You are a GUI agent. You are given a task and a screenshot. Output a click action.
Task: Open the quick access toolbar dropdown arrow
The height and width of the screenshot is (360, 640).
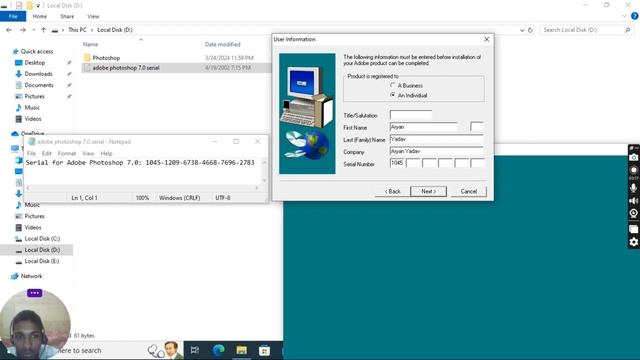coord(38,5)
